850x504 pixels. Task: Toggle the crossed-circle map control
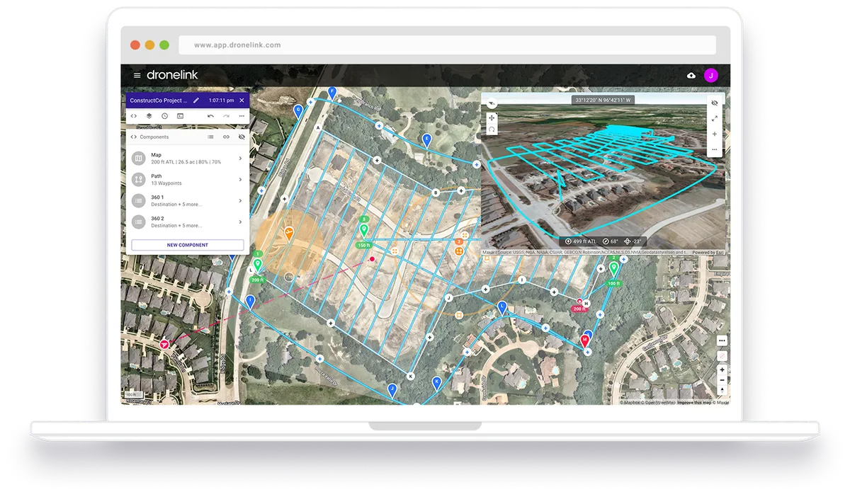point(722,356)
